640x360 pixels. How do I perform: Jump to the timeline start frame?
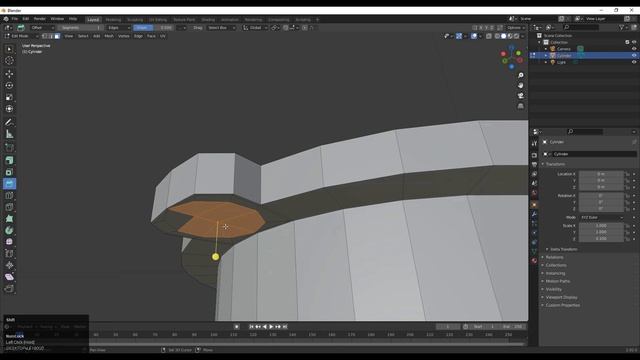click(251, 327)
